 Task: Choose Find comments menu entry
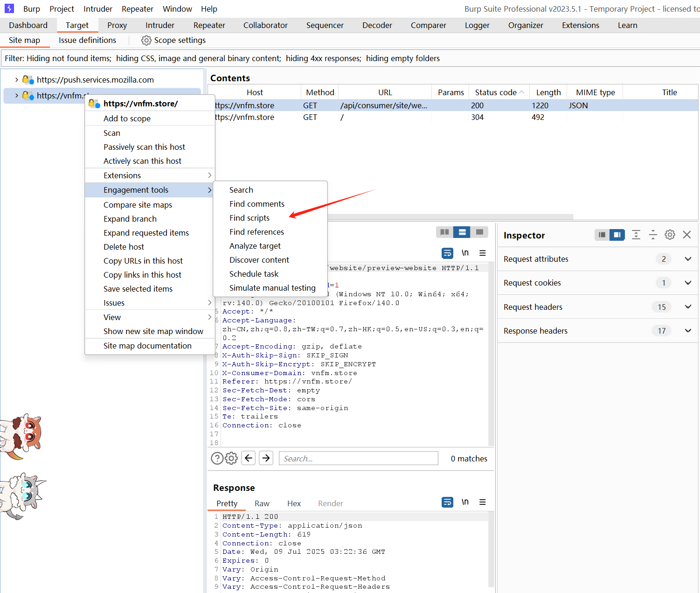pyautogui.click(x=257, y=204)
